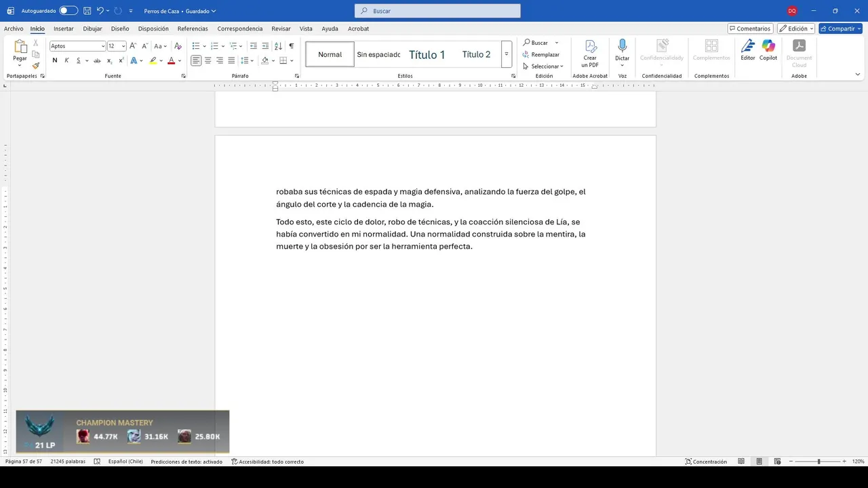Decrease paragraph indent
868x488 pixels.
pyautogui.click(x=254, y=46)
